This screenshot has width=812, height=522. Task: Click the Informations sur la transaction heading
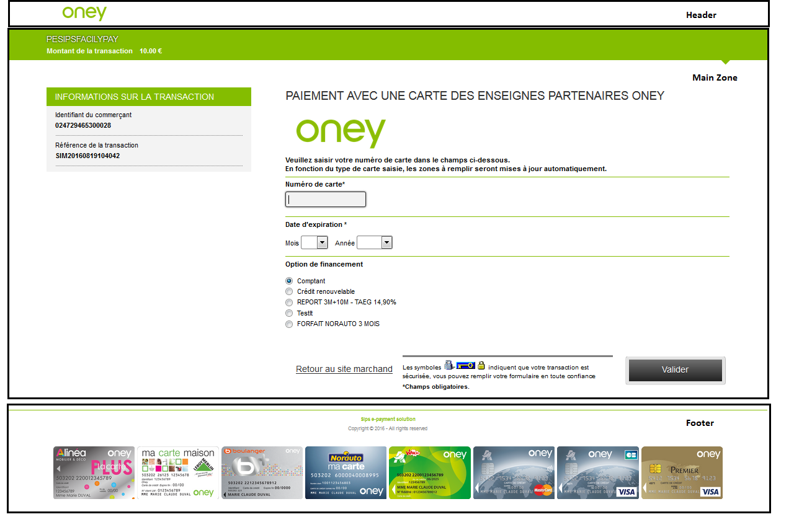135,97
